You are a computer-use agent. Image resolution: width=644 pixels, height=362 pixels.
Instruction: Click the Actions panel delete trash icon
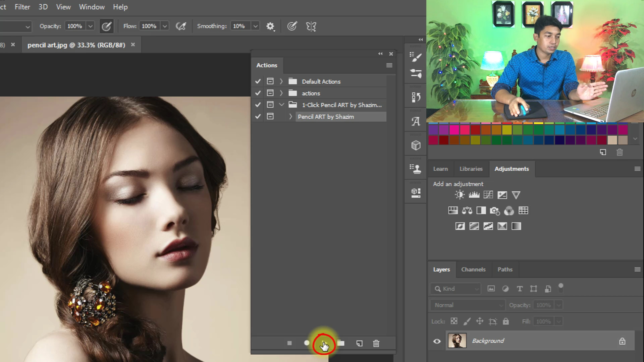tap(376, 343)
